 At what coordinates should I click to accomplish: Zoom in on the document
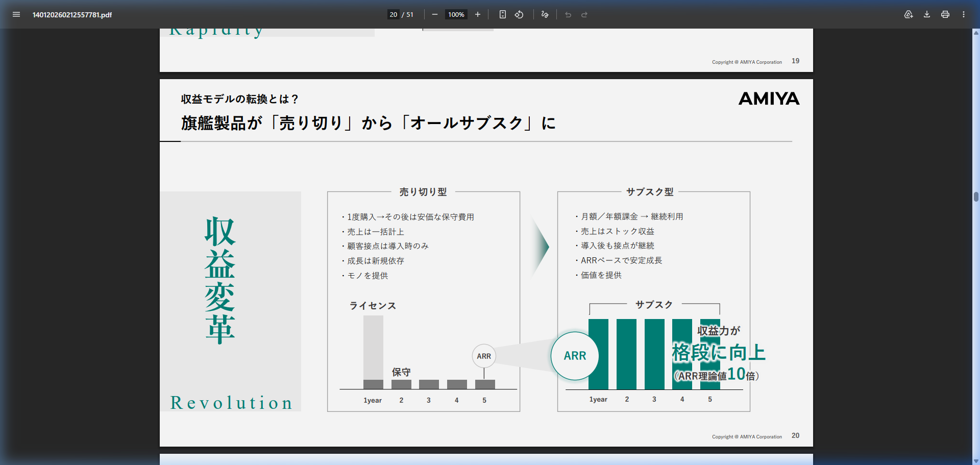click(x=477, y=14)
